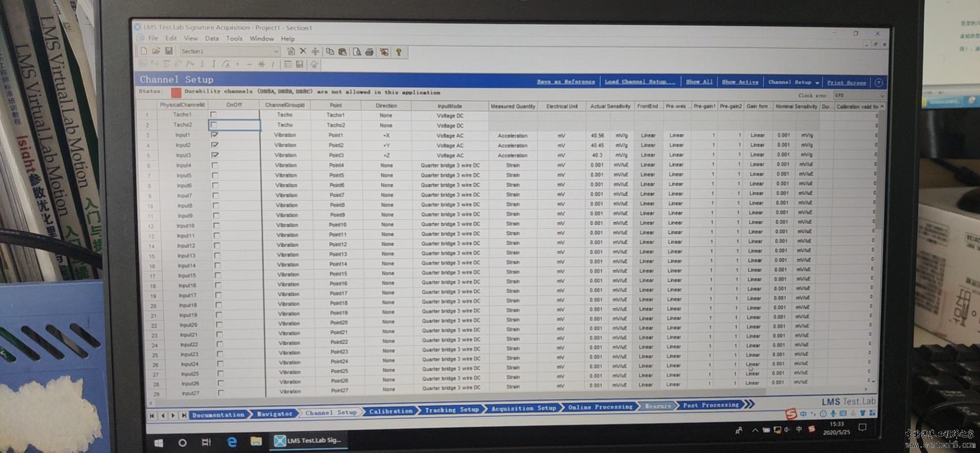
Task: Switch to the Documentation tab
Action: pyautogui.click(x=218, y=415)
